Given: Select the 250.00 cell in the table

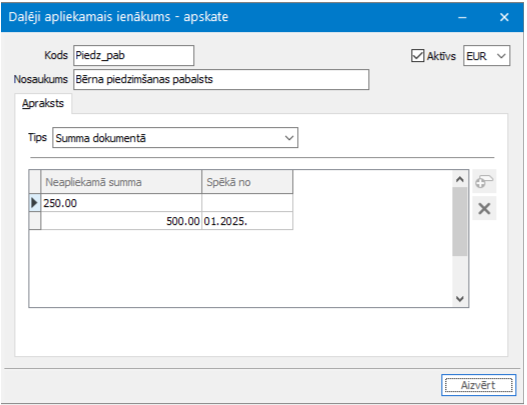Looking at the screenshot, I should click(x=121, y=203).
